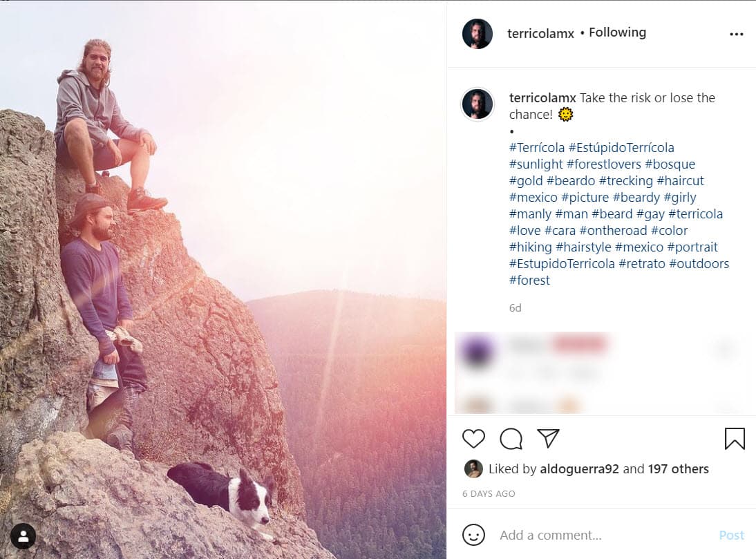Open the post options three-dot menu
Screen dimensions: 756x559
737,32
